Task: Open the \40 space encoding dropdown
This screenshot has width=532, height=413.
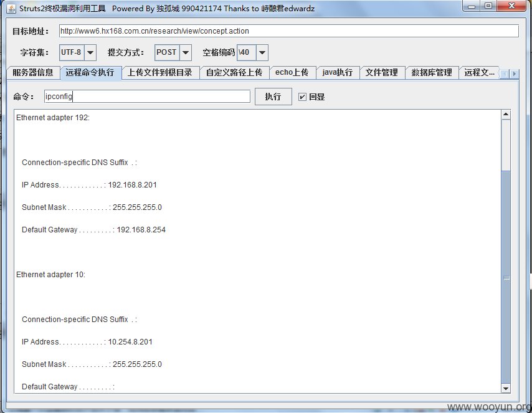Action: tap(262, 52)
